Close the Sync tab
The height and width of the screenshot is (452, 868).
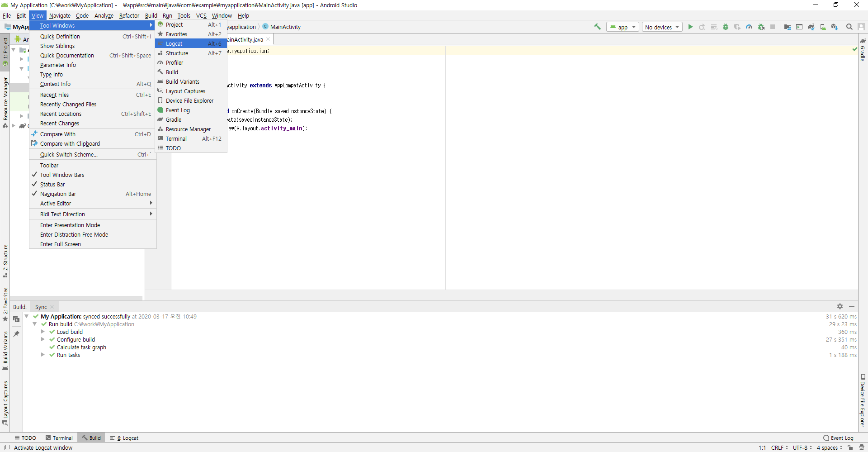52,307
